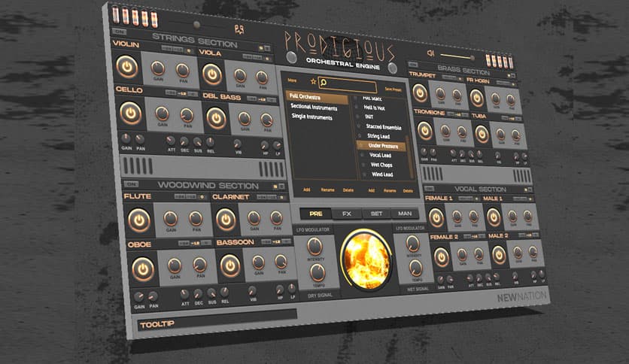This screenshot has width=629, height=364.
Task: Click in the preset search field
Action: (x=348, y=84)
